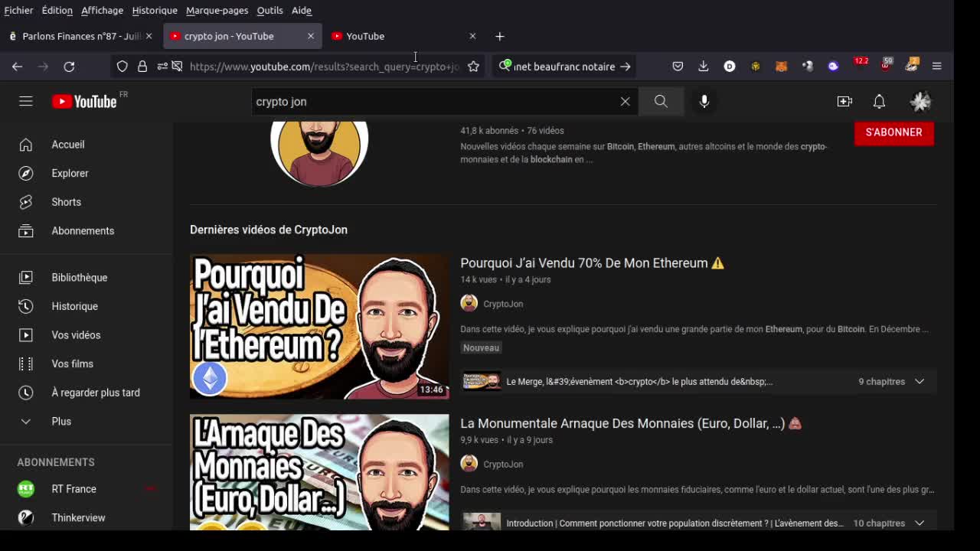980x551 pixels.
Task: Select Explorer in sidebar
Action: tap(87, 173)
